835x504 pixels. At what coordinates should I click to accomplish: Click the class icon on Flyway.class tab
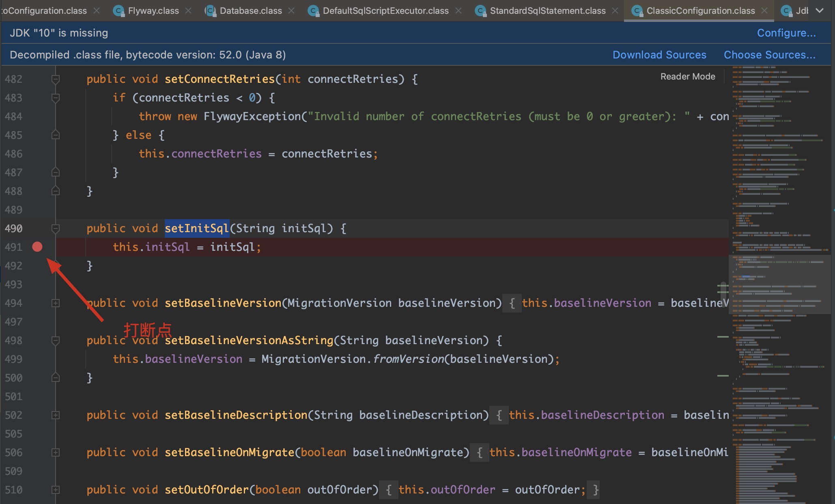click(x=118, y=11)
